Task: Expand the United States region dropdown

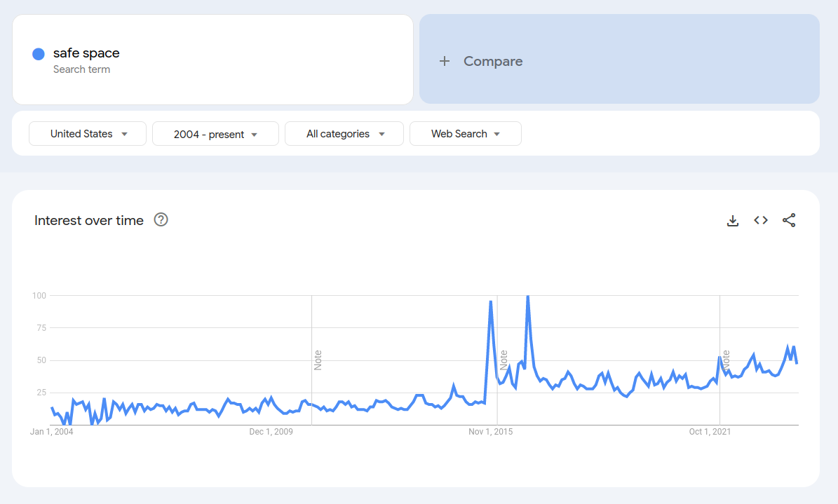Action: 88,134
